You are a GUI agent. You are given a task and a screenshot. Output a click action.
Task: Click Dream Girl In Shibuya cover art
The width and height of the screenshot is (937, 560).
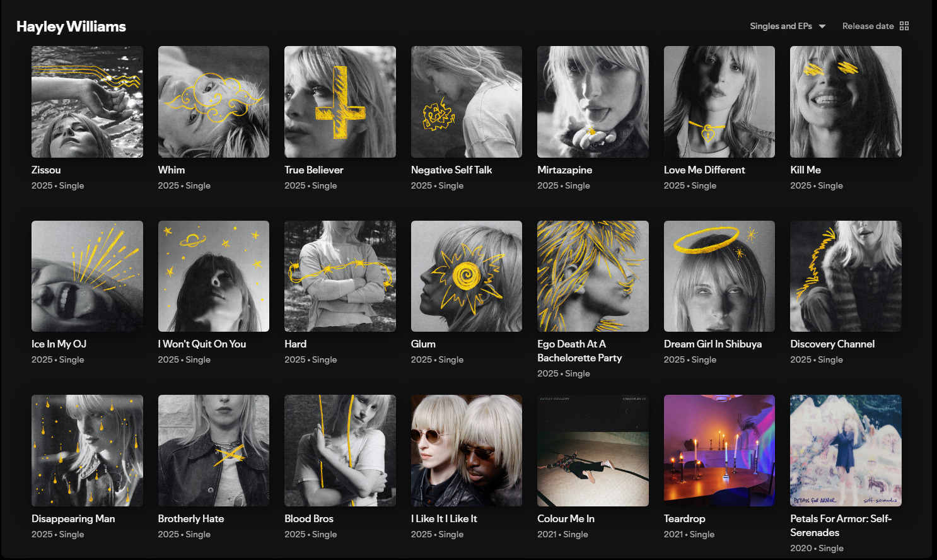click(719, 276)
